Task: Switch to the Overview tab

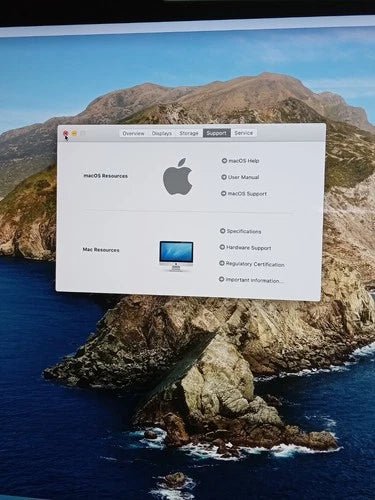Action: (x=133, y=133)
